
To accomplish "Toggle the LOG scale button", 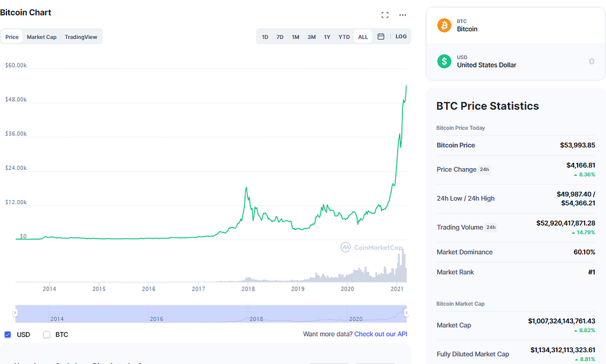I will [401, 37].
